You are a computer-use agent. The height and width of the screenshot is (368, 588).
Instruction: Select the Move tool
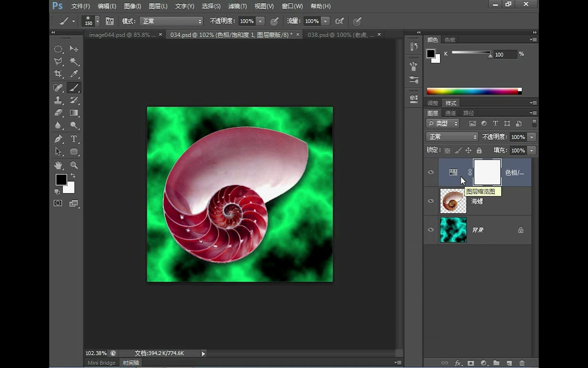tap(74, 49)
